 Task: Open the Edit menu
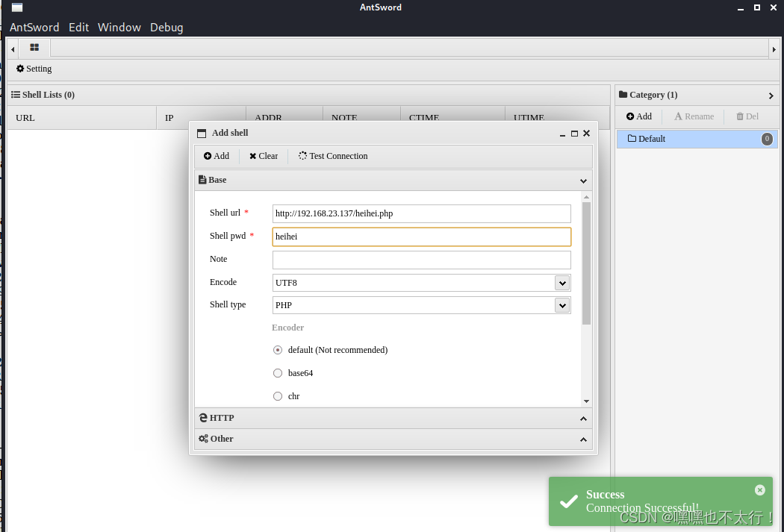(x=78, y=28)
